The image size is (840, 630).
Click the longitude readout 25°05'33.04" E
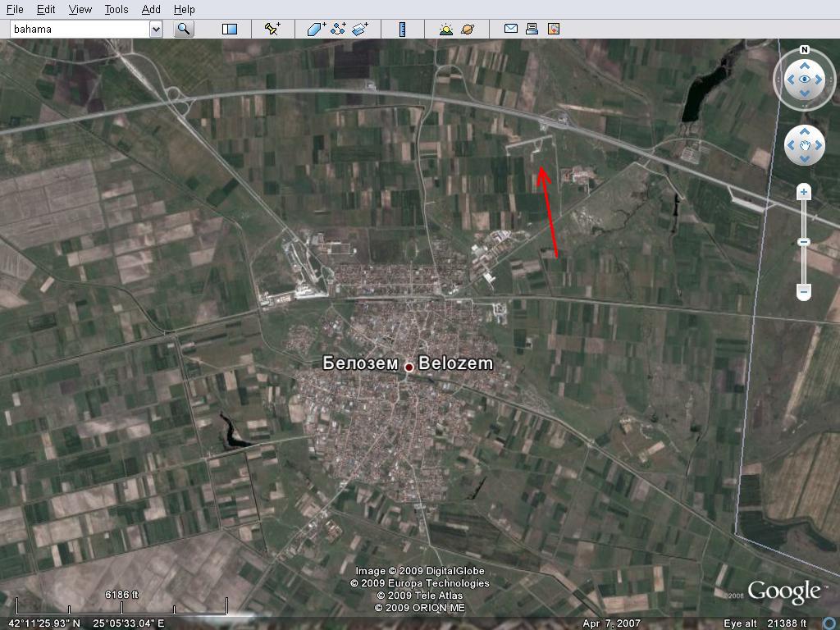tap(129, 623)
